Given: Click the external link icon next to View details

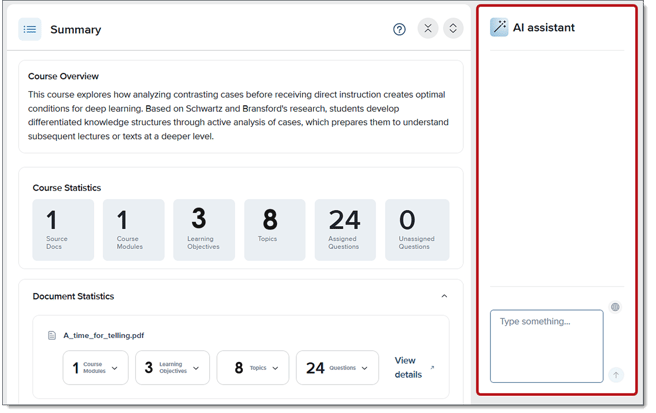Looking at the screenshot, I should click(x=432, y=368).
